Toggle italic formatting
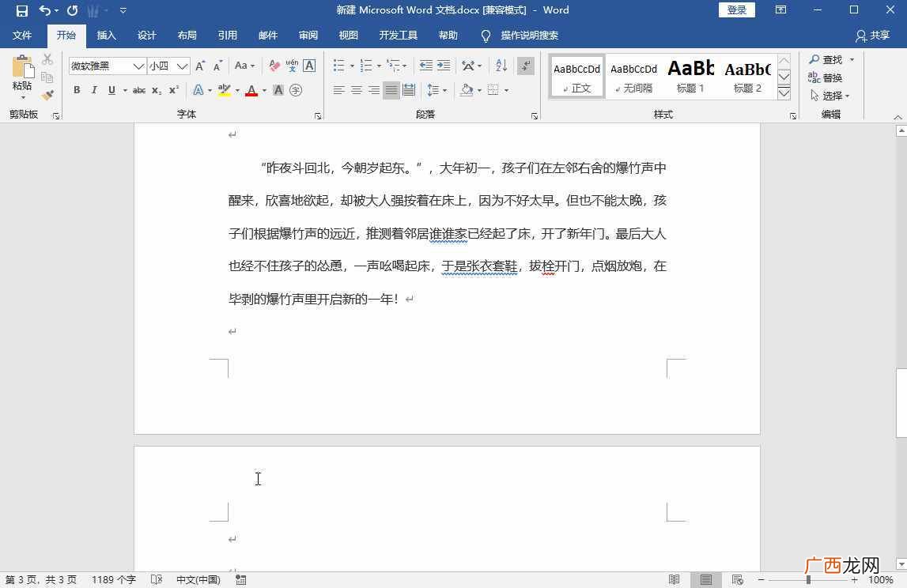 pyautogui.click(x=94, y=90)
